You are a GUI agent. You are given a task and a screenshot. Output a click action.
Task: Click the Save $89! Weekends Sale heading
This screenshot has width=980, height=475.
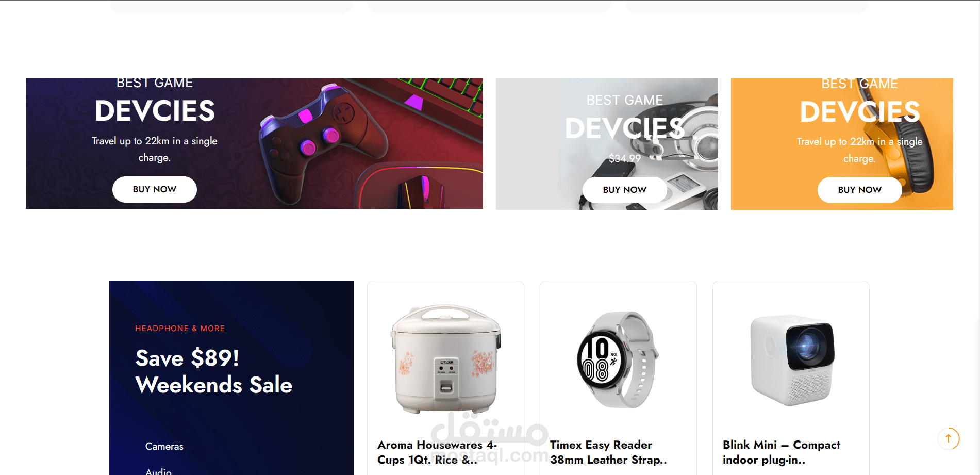click(213, 371)
